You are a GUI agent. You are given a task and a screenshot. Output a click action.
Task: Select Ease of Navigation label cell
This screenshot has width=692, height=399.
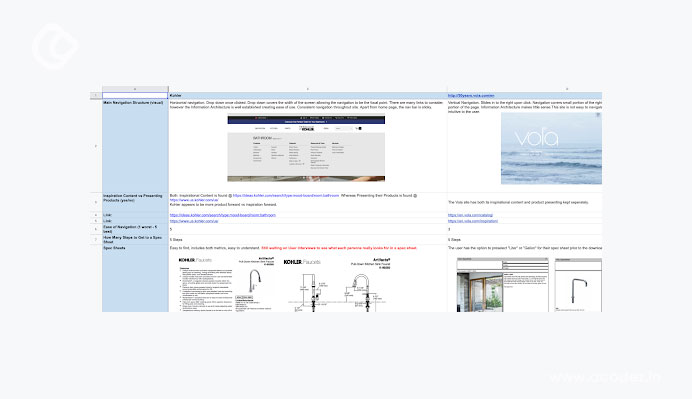pyautogui.click(x=135, y=229)
